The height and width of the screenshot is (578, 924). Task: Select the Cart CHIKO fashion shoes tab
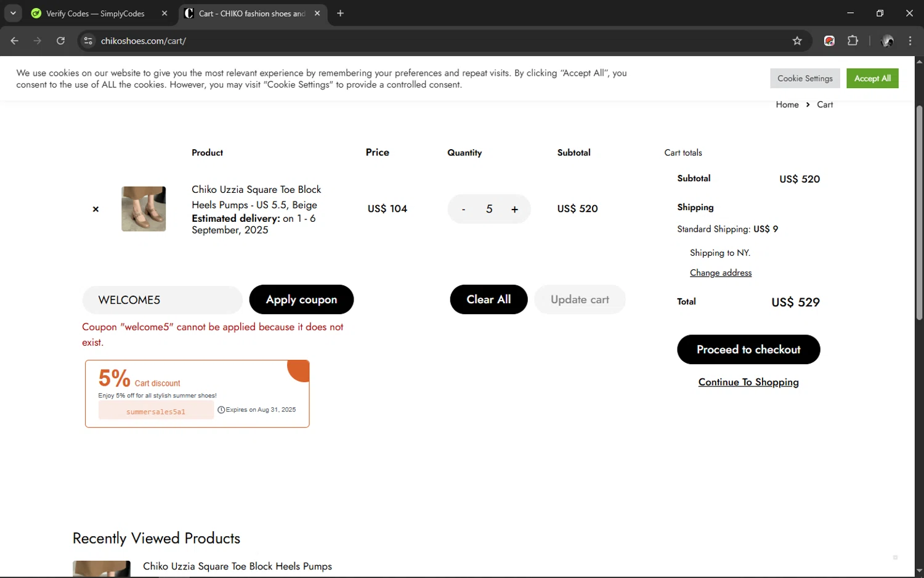[253, 14]
